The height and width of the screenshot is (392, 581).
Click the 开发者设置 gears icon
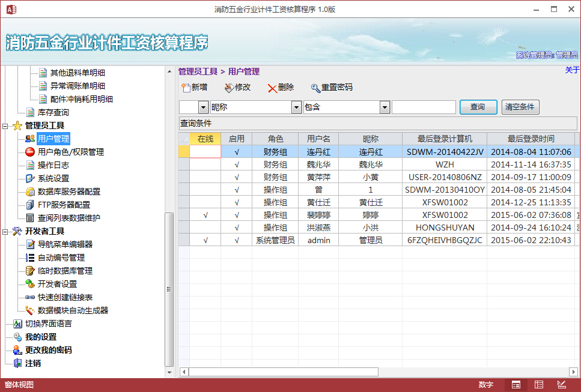30,284
